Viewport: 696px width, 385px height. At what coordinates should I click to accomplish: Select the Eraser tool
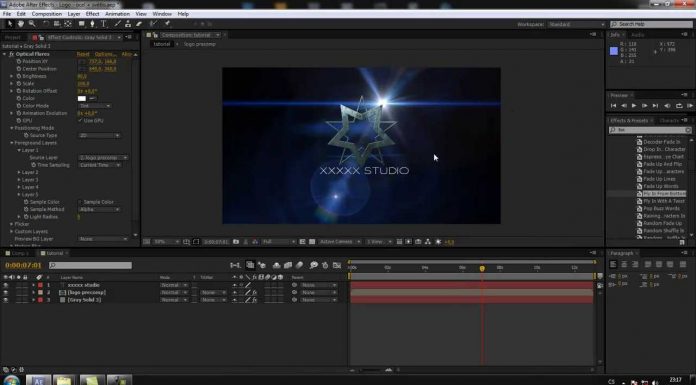click(139, 24)
